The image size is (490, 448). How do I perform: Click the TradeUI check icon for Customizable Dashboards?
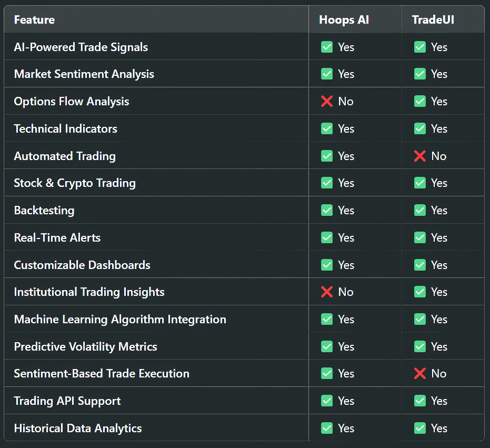coord(420,265)
